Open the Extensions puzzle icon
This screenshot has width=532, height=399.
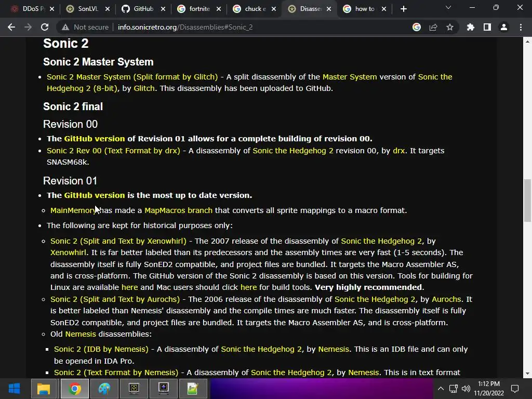click(471, 27)
